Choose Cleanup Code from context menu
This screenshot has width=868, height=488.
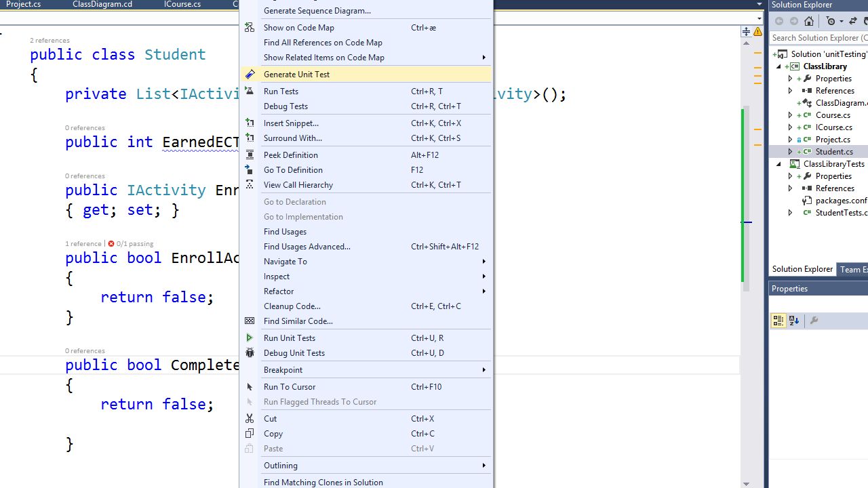point(366,306)
